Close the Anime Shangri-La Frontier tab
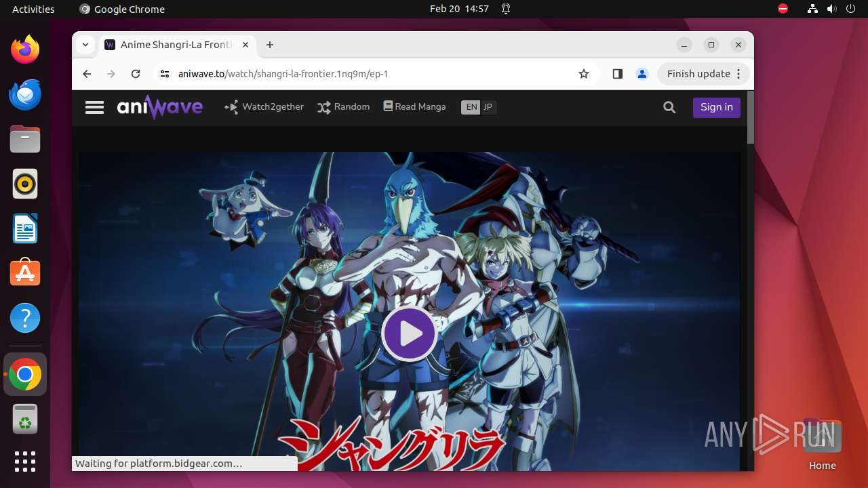This screenshot has height=488, width=868. pyautogui.click(x=245, y=45)
